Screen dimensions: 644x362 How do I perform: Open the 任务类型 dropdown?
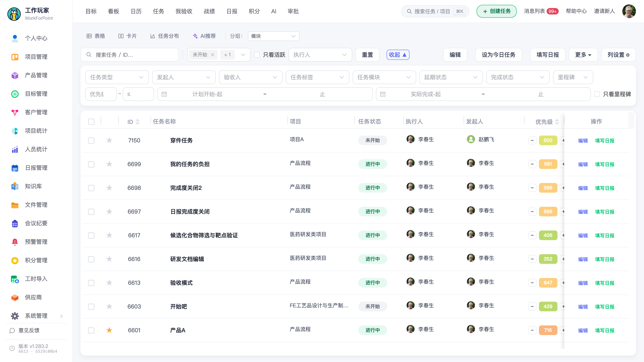(x=117, y=77)
